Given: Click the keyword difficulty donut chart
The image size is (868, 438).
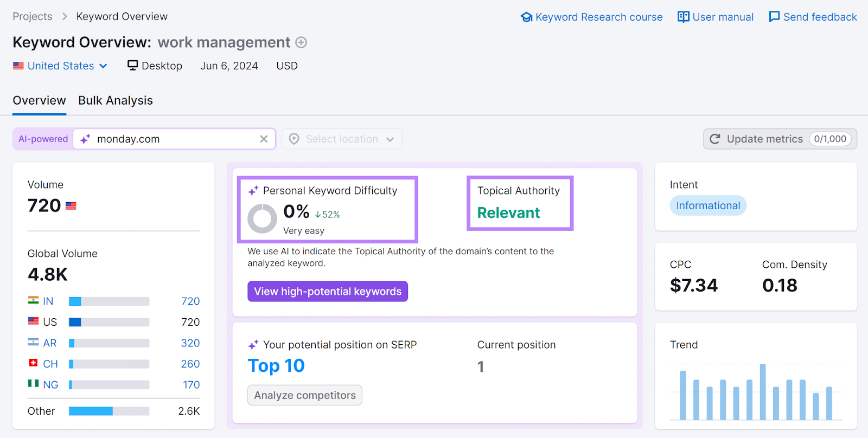Looking at the screenshot, I should pyautogui.click(x=262, y=218).
